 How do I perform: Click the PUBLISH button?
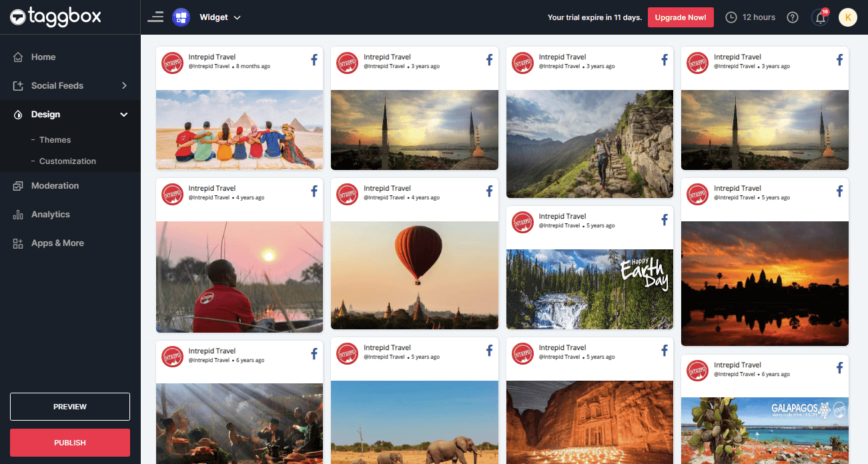coord(70,443)
